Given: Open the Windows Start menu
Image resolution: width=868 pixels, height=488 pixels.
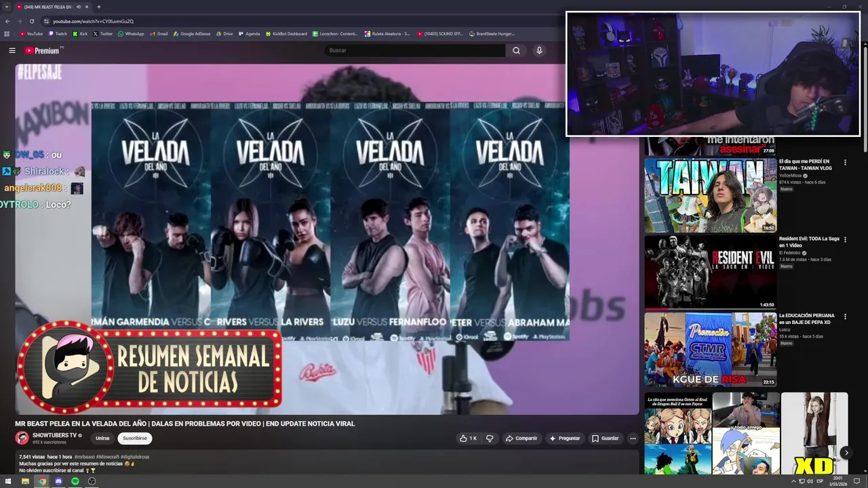Looking at the screenshot, I should point(8,481).
